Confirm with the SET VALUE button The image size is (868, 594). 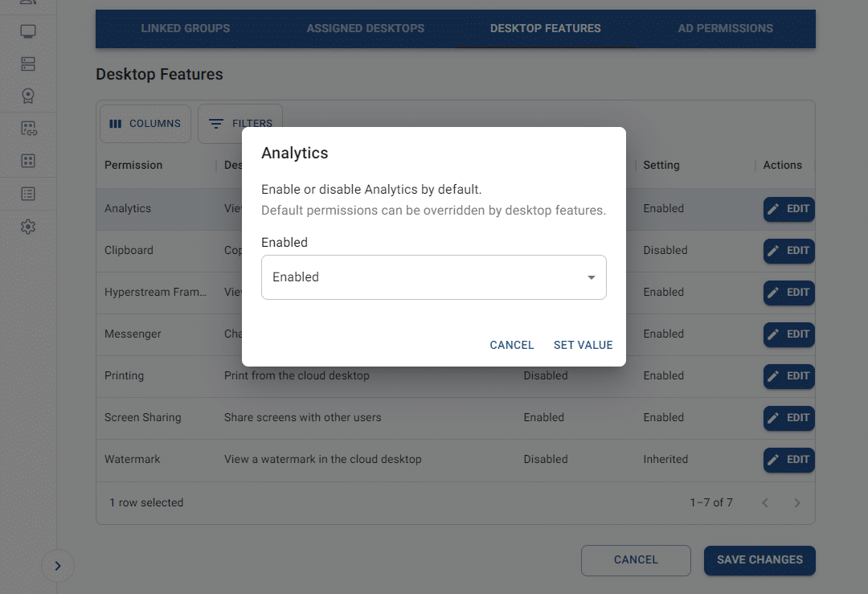pyautogui.click(x=583, y=345)
